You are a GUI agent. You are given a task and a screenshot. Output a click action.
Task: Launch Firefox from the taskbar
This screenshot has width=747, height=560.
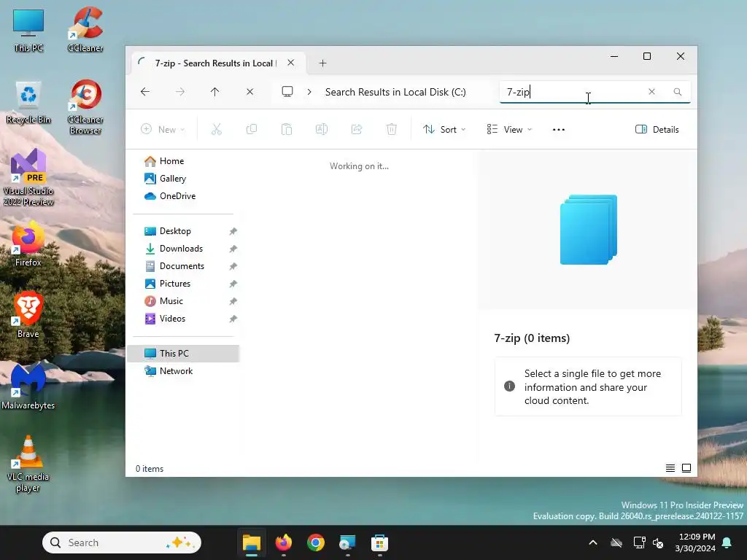pyautogui.click(x=284, y=542)
